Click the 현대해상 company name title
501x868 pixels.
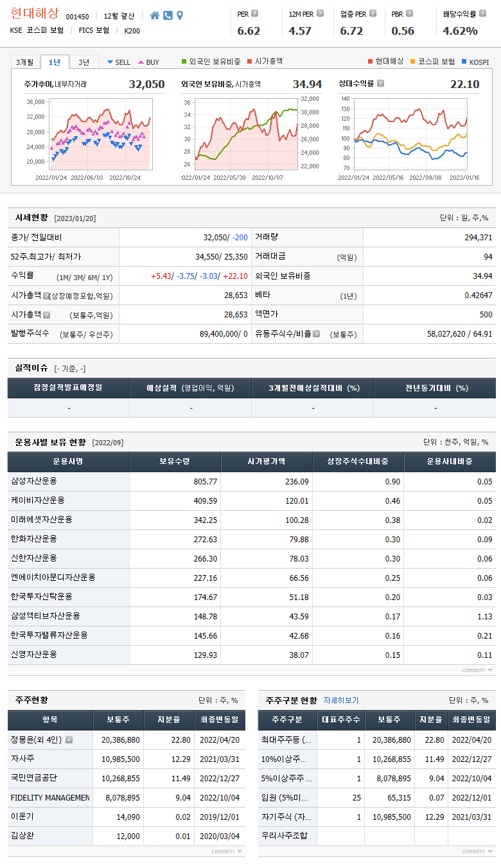pyautogui.click(x=34, y=13)
